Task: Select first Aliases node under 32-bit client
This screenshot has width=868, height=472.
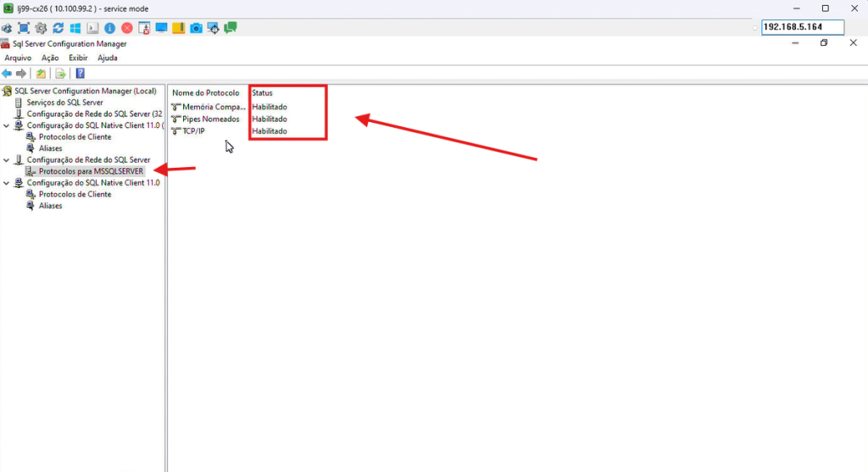Action: 50,148
